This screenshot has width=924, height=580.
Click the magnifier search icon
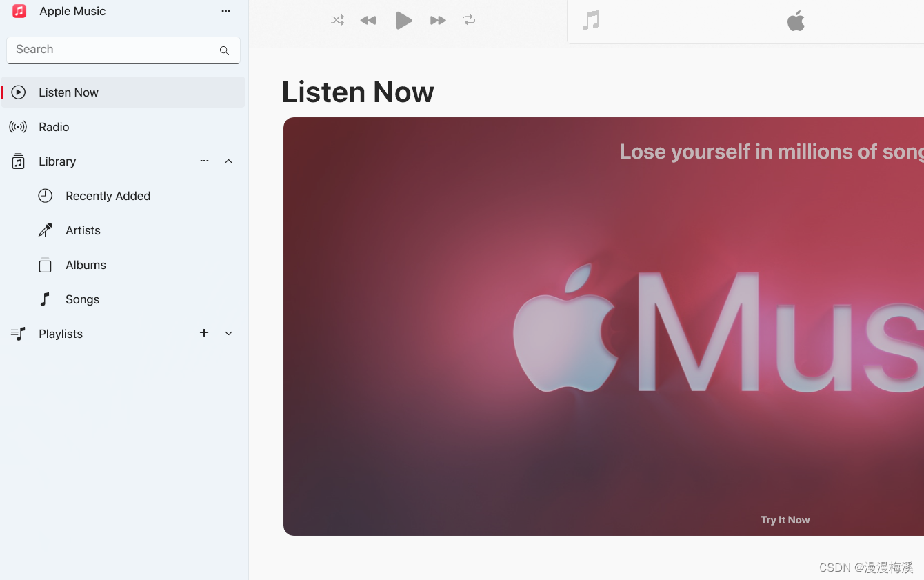point(224,50)
